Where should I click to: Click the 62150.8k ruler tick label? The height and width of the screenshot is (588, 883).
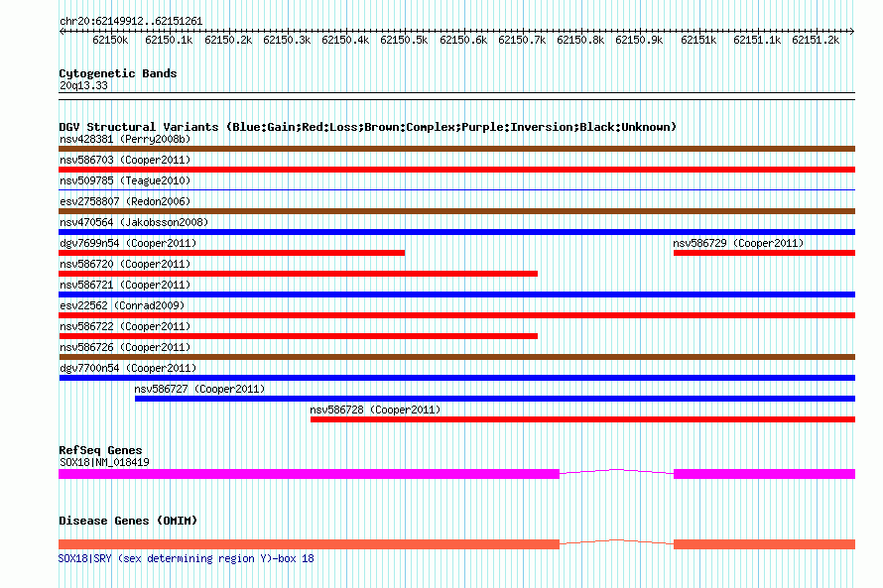point(580,40)
